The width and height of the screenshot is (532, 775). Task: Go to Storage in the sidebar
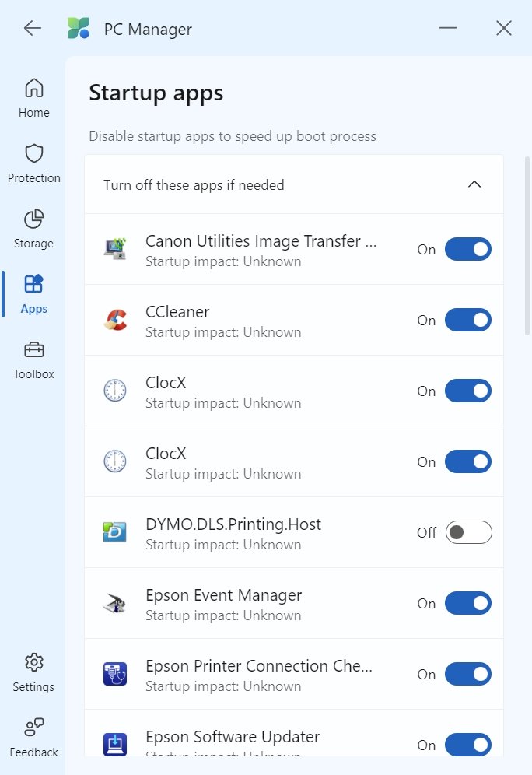click(34, 228)
